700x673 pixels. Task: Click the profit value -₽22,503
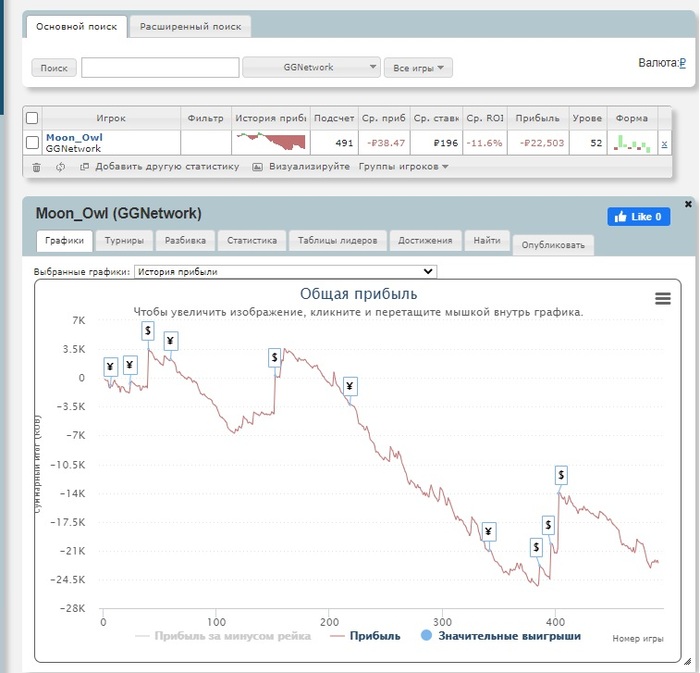(x=542, y=143)
